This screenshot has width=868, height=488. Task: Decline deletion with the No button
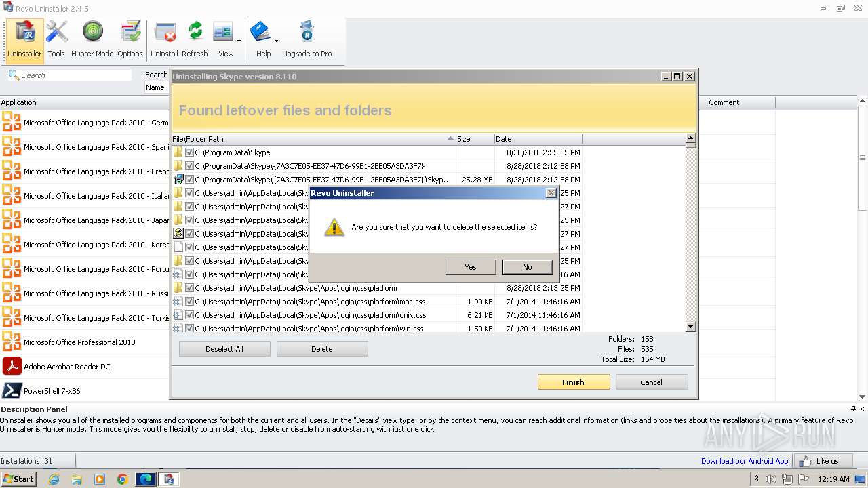click(x=528, y=267)
